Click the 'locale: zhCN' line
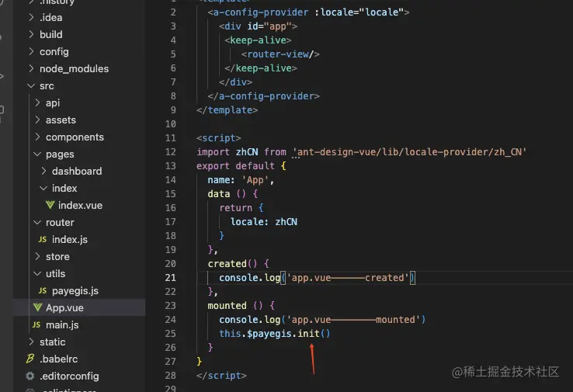The image size is (573, 392). pos(264,222)
